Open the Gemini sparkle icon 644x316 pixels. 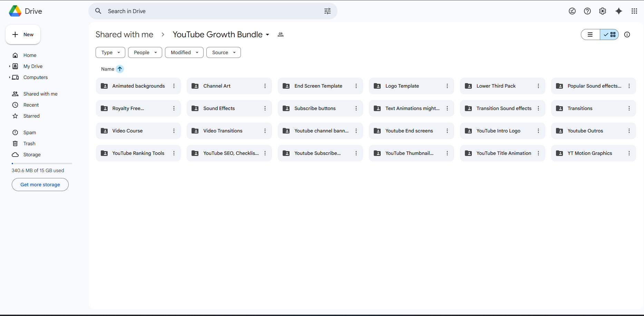click(x=619, y=11)
